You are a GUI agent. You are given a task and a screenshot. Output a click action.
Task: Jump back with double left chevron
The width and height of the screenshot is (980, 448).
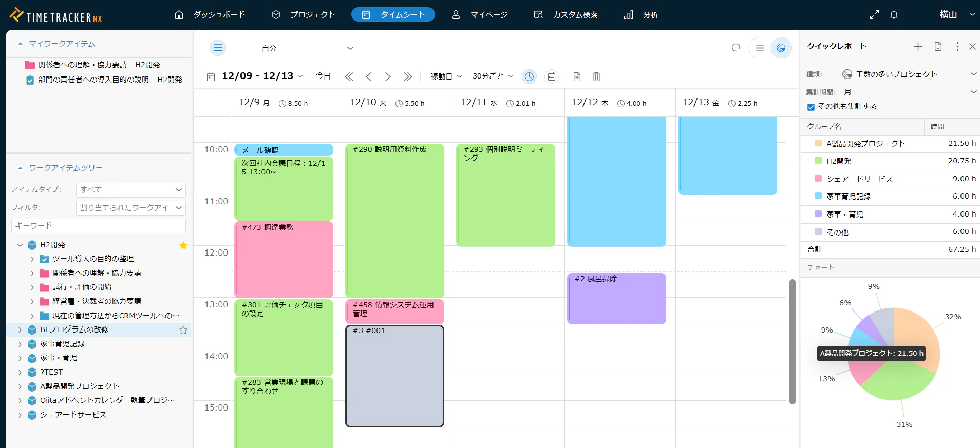(349, 76)
